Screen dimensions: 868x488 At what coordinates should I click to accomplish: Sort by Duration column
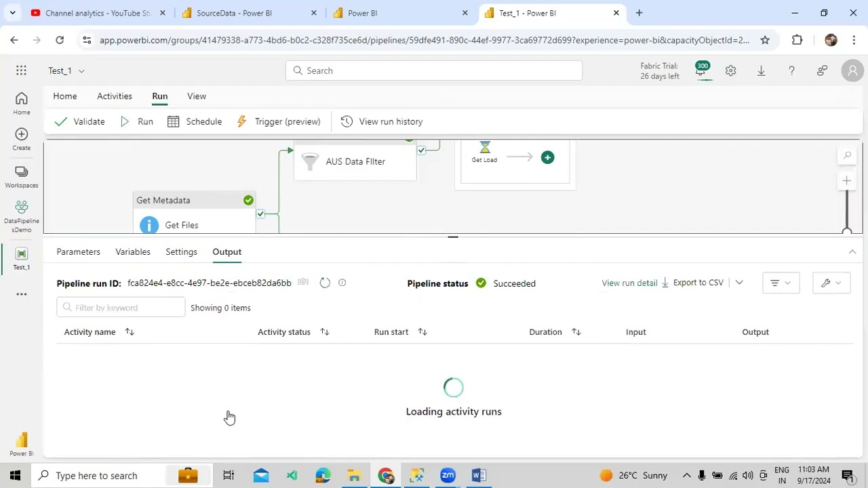(x=576, y=331)
